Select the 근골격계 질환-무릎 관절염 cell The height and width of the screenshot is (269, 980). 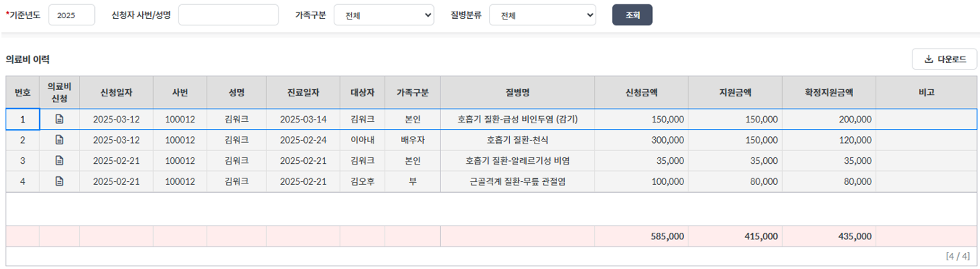click(517, 181)
